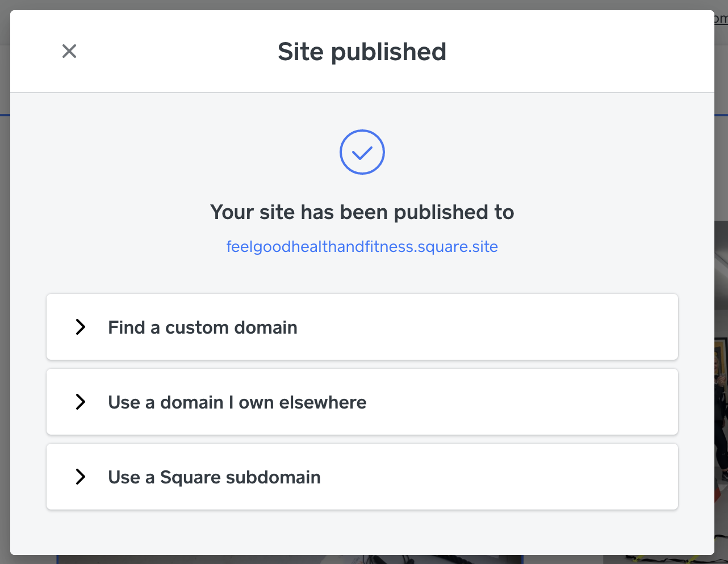Viewport: 728px width, 564px height.
Task: Expand the Use a domain I own elsewhere section
Action: click(362, 402)
